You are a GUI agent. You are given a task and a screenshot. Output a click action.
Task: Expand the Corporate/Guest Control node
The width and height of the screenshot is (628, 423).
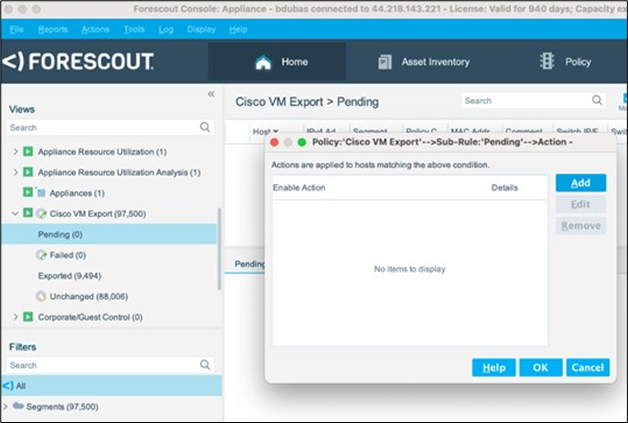click(x=15, y=317)
